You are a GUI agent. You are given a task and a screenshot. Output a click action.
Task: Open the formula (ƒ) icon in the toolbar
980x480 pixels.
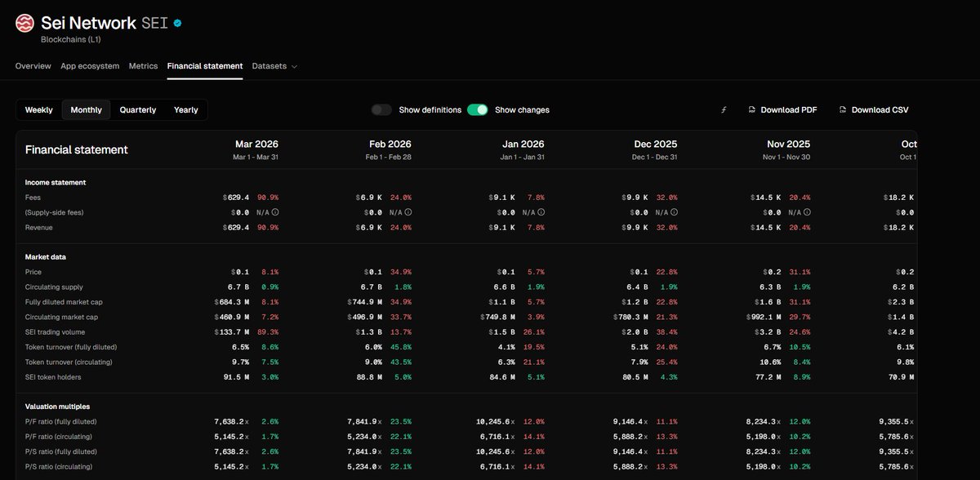[723, 109]
